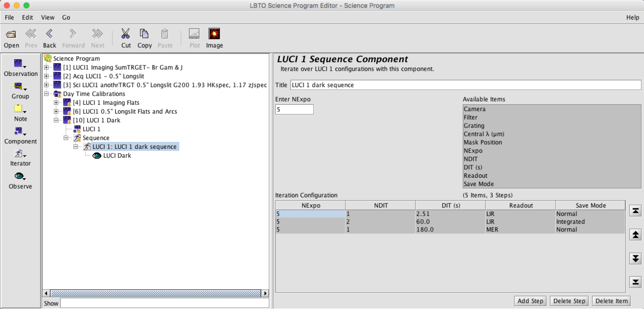The image size is (644, 309).
Task: Collapse the Sequence tree node
Action: (x=66, y=138)
